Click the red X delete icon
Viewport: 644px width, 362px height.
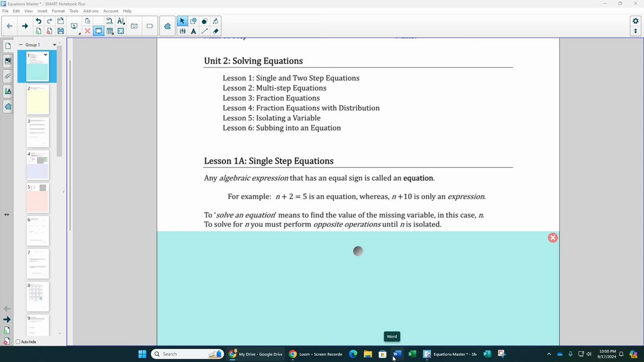pyautogui.click(x=88, y=31)
